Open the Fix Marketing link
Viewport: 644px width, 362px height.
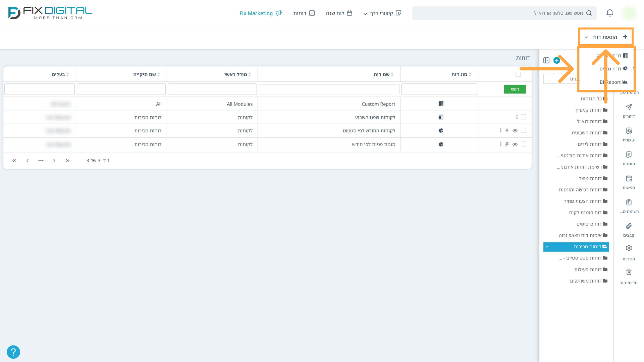click(261, 13)
